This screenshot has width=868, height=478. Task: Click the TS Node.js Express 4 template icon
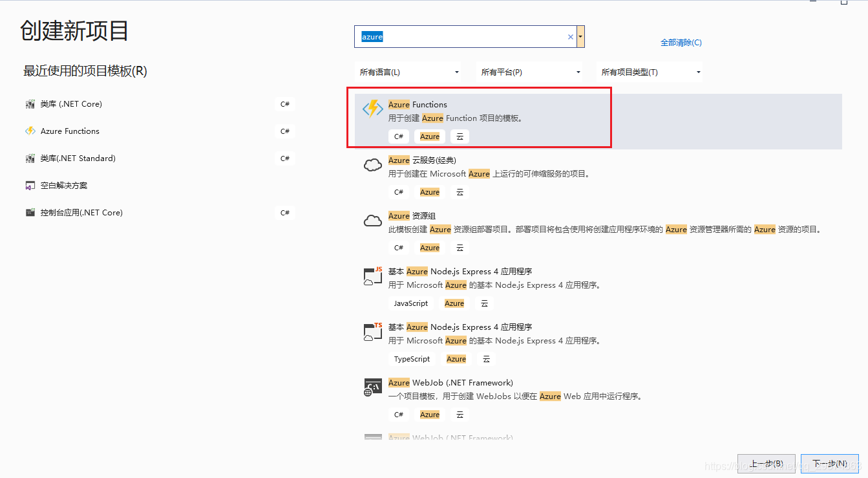(x=373, y=332)
